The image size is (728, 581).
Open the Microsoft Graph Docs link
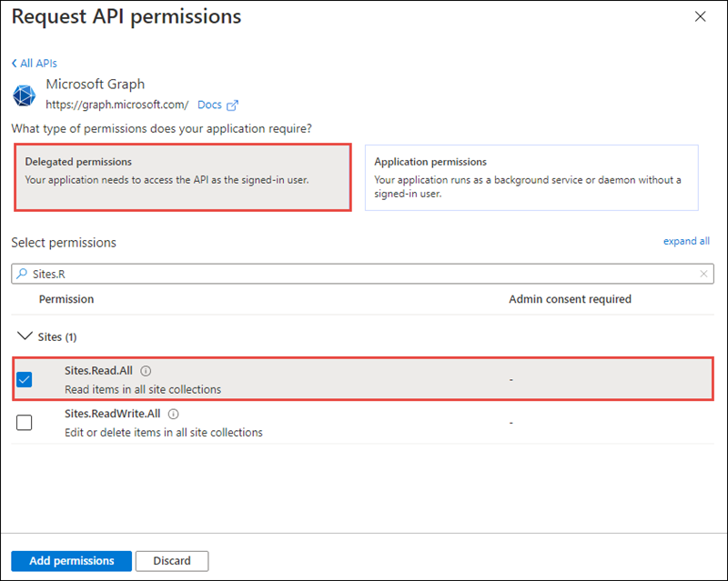click(209, 105)
